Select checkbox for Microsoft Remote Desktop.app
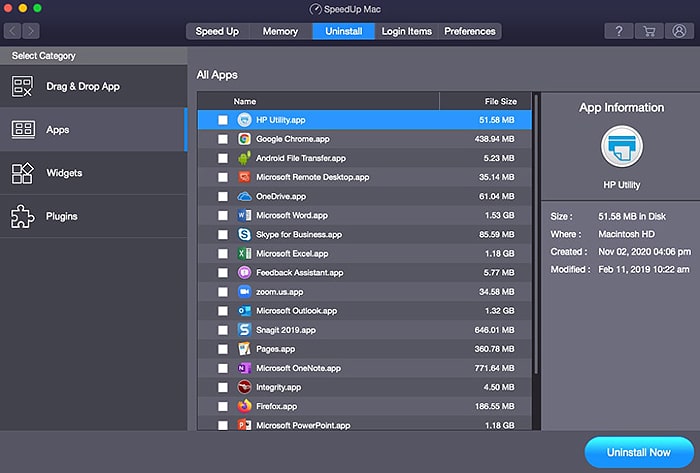This screenshot has height=473, width=700. (x=223, y=177)
